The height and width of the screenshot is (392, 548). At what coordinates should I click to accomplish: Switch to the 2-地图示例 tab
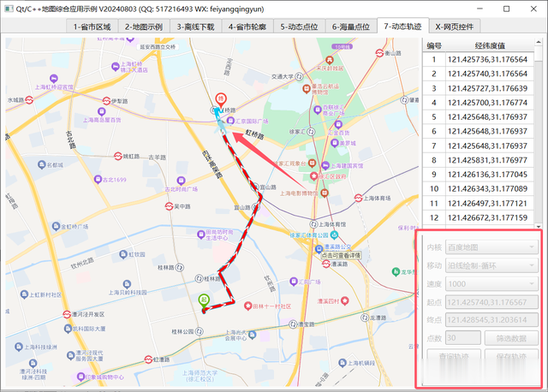(x=144, y=27)
